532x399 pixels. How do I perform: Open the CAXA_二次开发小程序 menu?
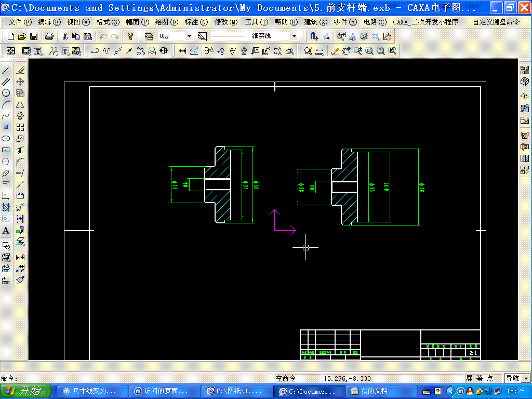[x=425, y=22]
